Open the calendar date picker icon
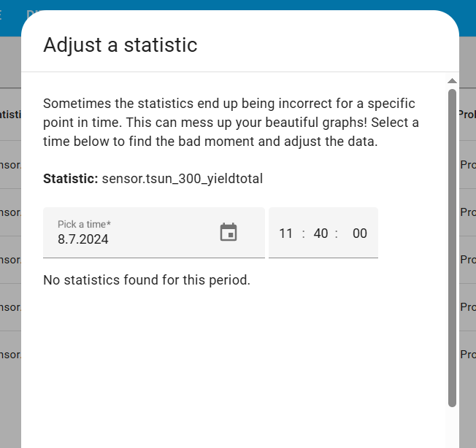476x448 pixels. click(x=229, y=233)
